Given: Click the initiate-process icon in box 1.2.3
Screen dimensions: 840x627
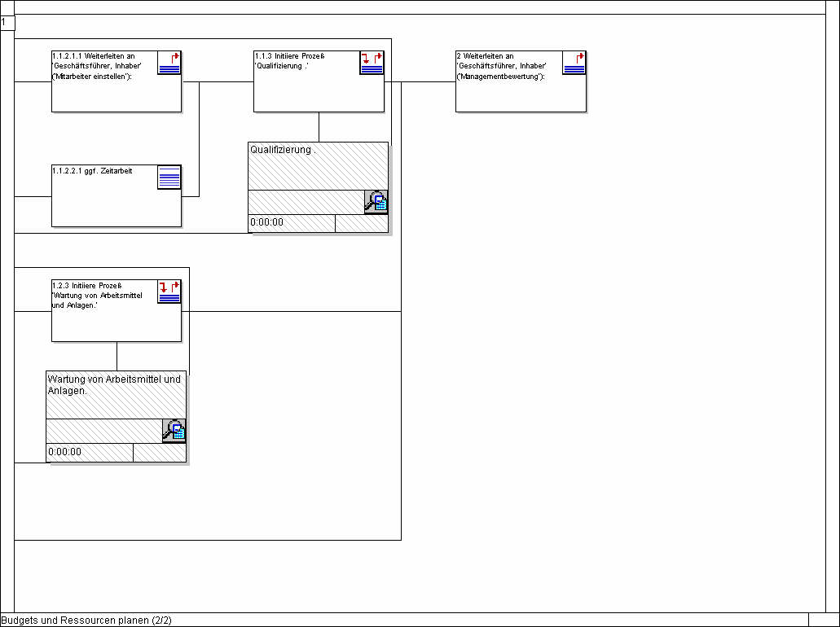Looking at the screenshot, I should [169, 292].
